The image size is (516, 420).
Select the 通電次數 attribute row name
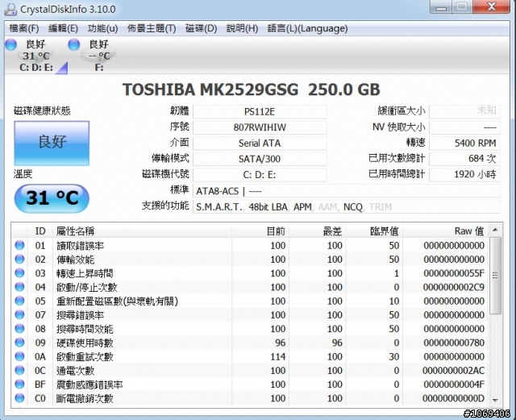pyautogui.click(x=75, y=371)
